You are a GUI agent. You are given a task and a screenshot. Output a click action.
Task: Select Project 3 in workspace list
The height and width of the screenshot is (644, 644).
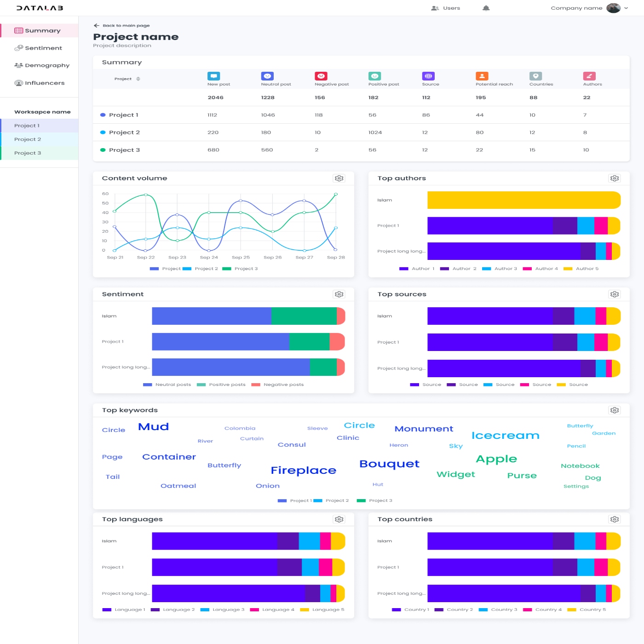coord(39,153)
